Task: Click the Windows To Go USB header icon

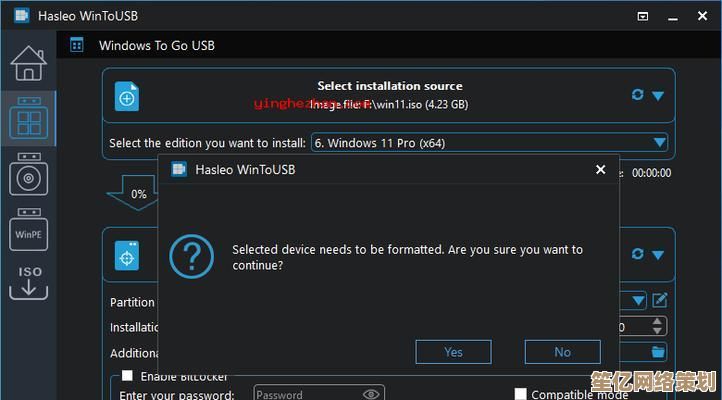Action: pos(76,45)
